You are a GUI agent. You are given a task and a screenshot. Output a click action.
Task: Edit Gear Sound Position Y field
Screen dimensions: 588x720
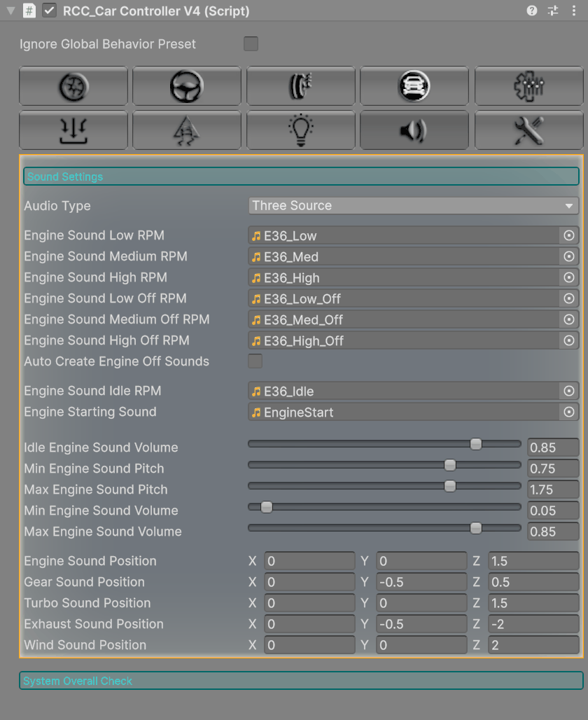(x=421, y=582)
